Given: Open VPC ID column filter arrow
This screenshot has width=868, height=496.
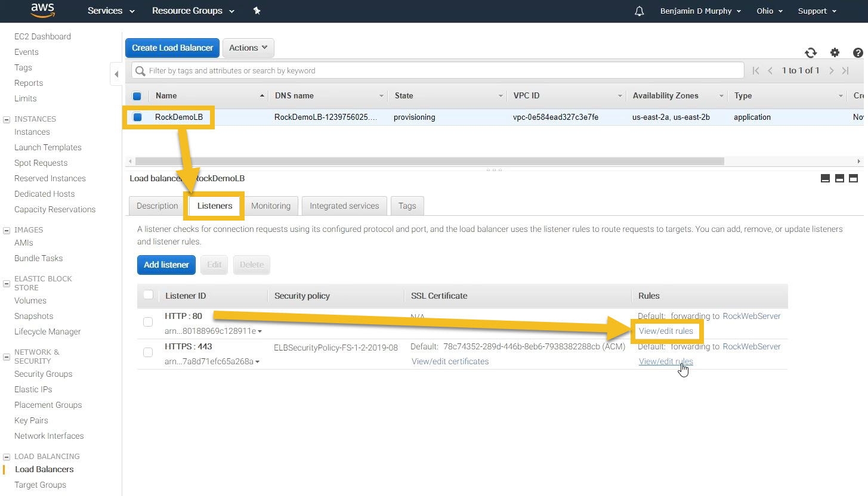Looking at the screenshot, I should pyautogui.click(x=620, y=96).
